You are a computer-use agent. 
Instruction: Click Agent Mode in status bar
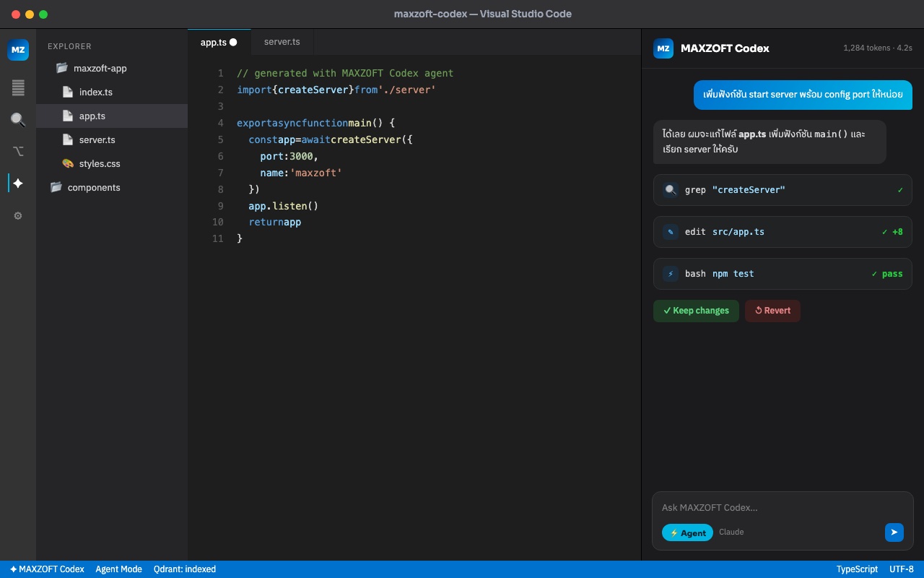119,569
